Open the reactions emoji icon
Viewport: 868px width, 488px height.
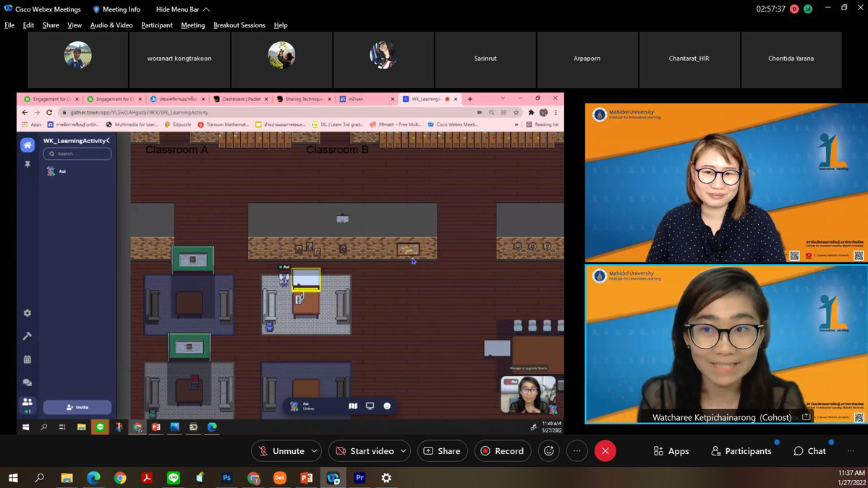pyautogui.click(x=549, y=451)
